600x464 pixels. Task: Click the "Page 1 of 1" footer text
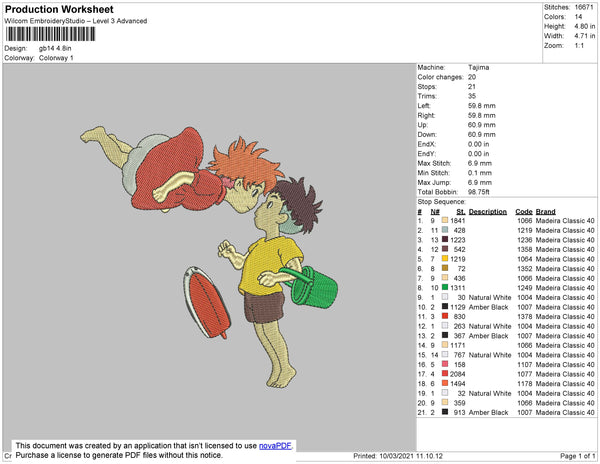[x=577, y=456]
